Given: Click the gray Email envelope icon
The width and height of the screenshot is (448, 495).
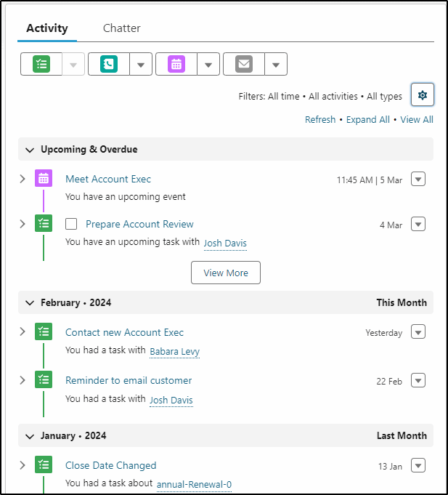Looking at the screenshot, I should pyautogui.click(x=244, y=64).
